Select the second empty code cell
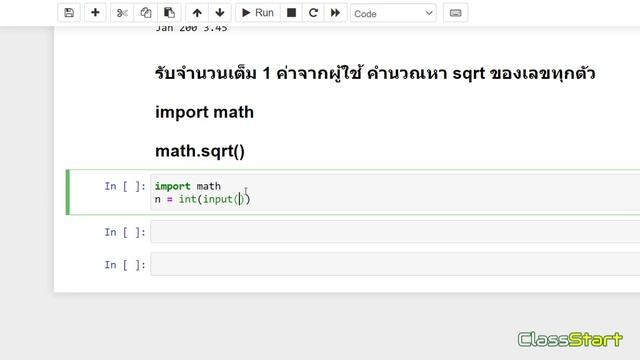This screenshot has width=640, height=360. pos(395,231)
